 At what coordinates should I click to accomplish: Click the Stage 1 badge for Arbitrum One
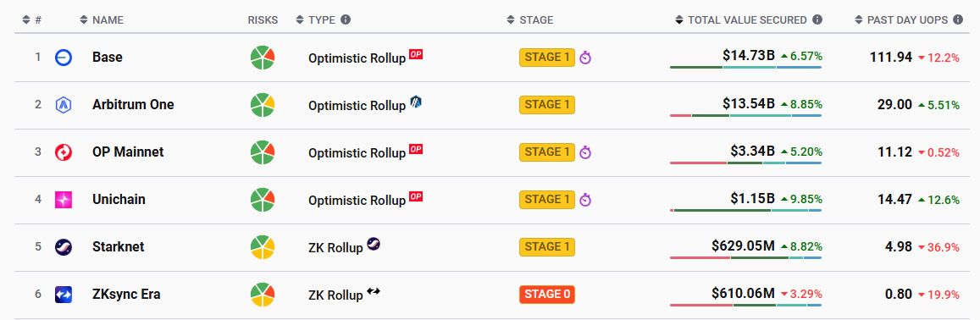click(547, 104)
